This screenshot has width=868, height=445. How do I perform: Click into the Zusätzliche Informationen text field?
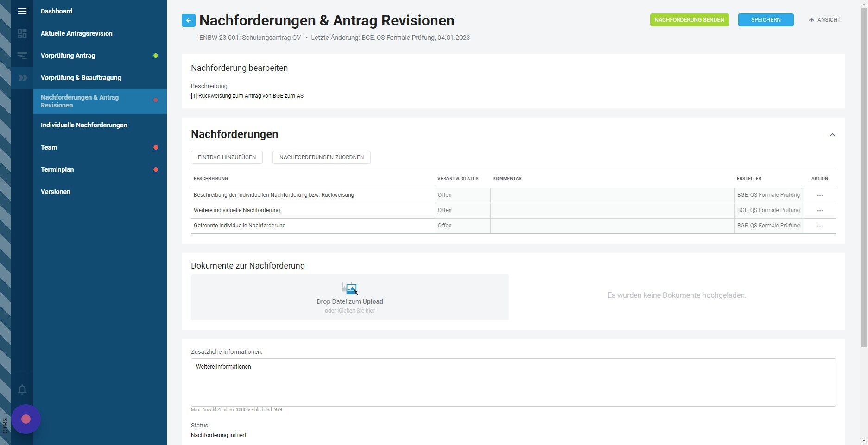click(513, 382)
